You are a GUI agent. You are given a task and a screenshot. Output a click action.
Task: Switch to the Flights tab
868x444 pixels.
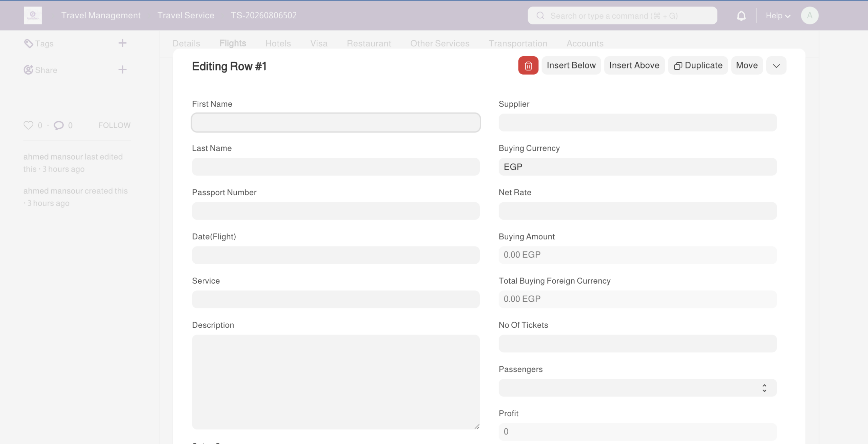(x=233, y=43)
